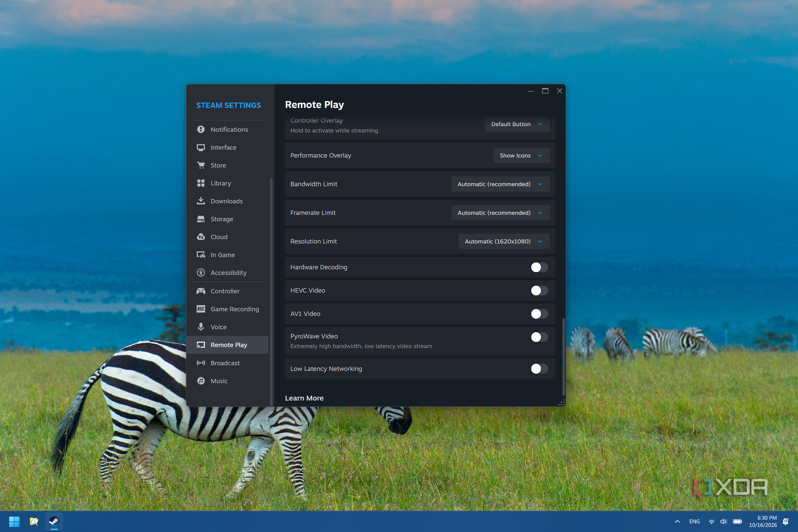Click the Learn More heading
Screen dimensions: 798x532
(304, 398)
